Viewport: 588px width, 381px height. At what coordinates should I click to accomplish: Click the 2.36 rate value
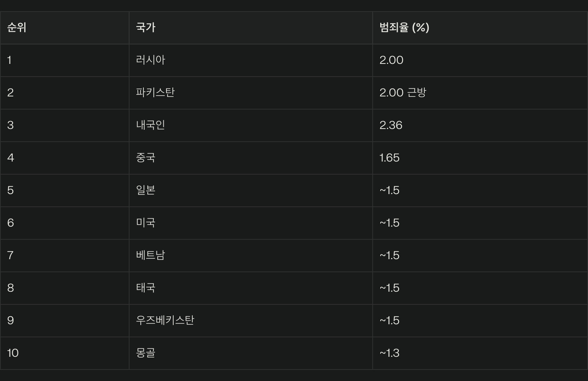[391, 125]
